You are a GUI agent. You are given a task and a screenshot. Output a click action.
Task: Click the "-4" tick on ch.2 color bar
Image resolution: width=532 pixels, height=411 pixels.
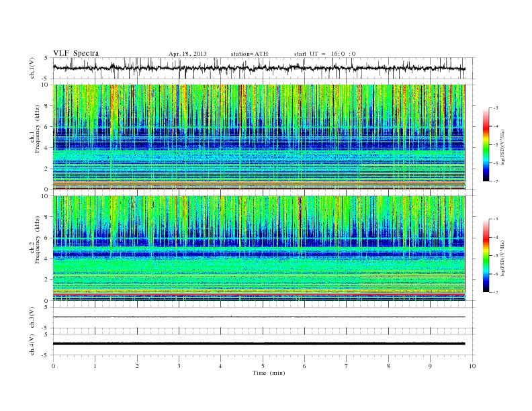point(495,237)
